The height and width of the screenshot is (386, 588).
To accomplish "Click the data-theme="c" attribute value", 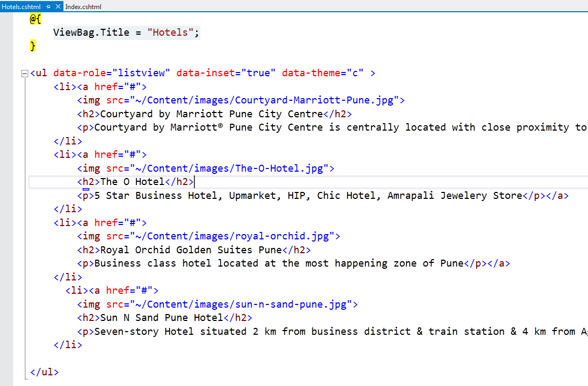I will click(x=355, y=73).
